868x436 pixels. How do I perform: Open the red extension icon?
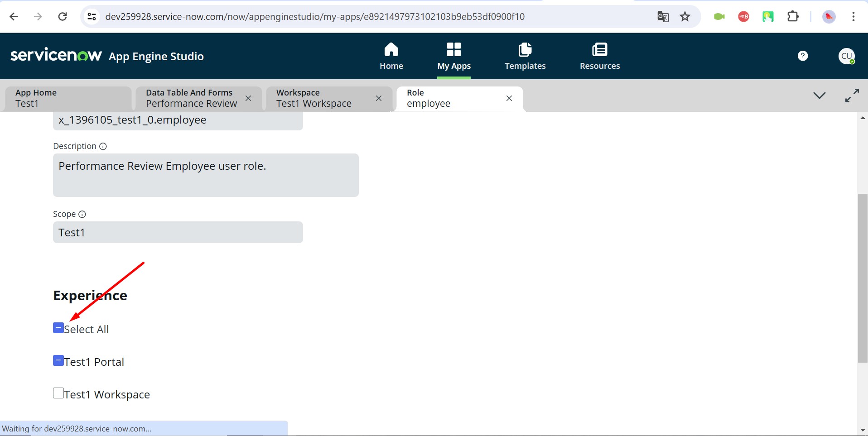point(743,17)
